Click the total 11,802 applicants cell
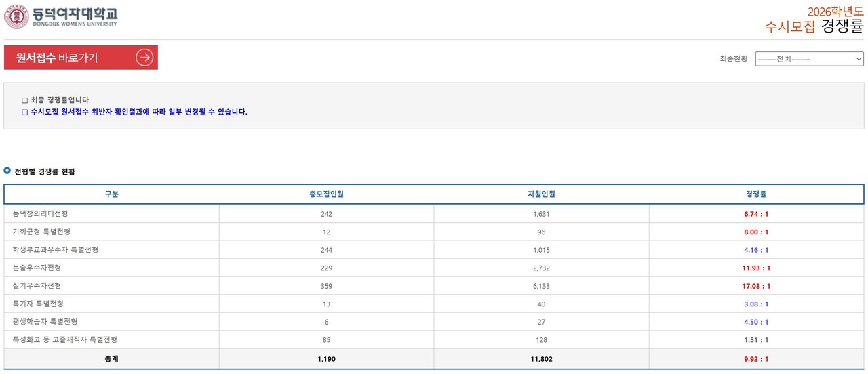The height and width of the screenshot is (374, 868). click(x=541, y=359)
